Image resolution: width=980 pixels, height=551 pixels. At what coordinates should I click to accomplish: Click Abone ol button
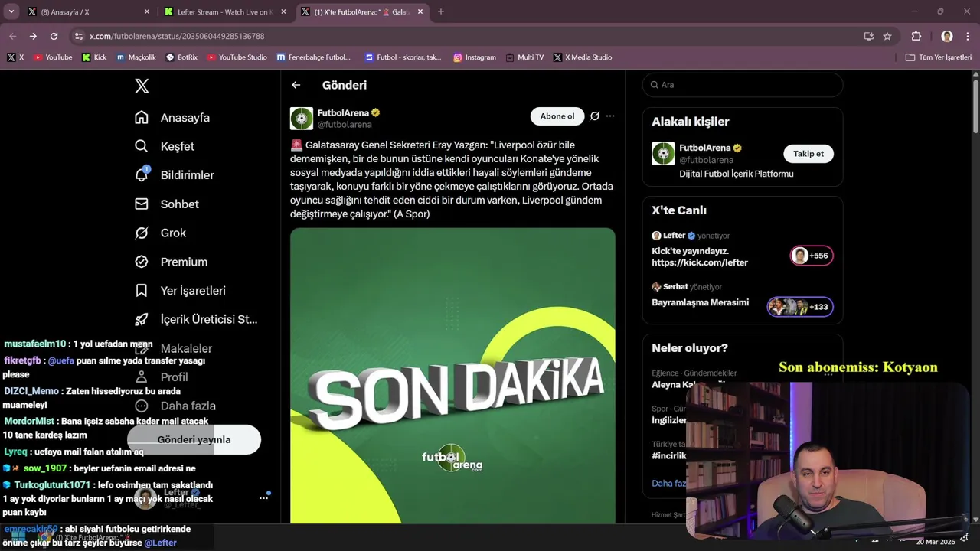tap(557, 116)
